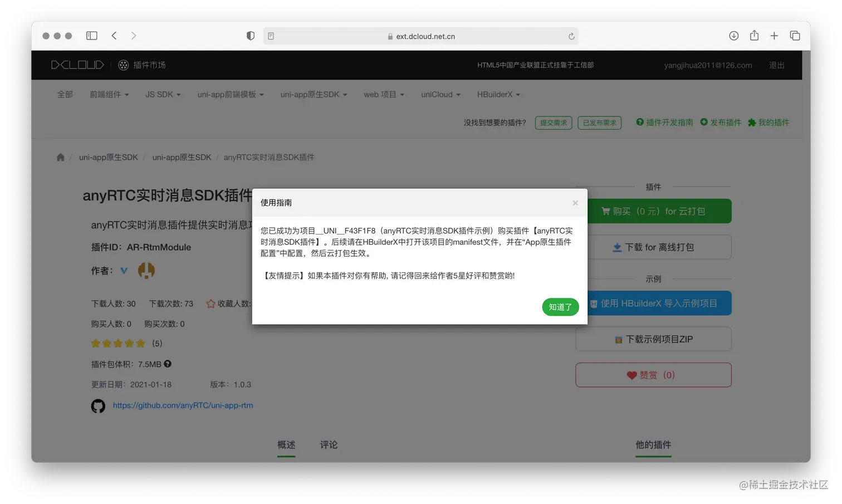Viewport: 842px width, 504px height.
Task: Expand the JS SDK dropdown
Action: [163, 95]
